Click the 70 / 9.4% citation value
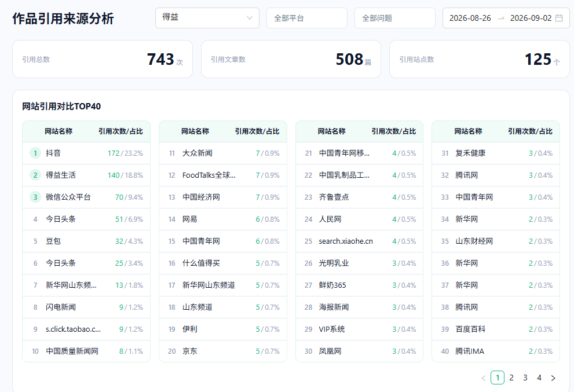574x392 pixels. [129, 197]
